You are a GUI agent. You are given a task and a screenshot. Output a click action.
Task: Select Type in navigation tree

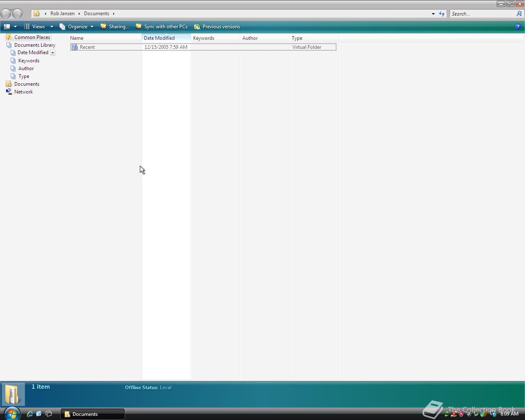pyautogui.click(x=24, y=76)
